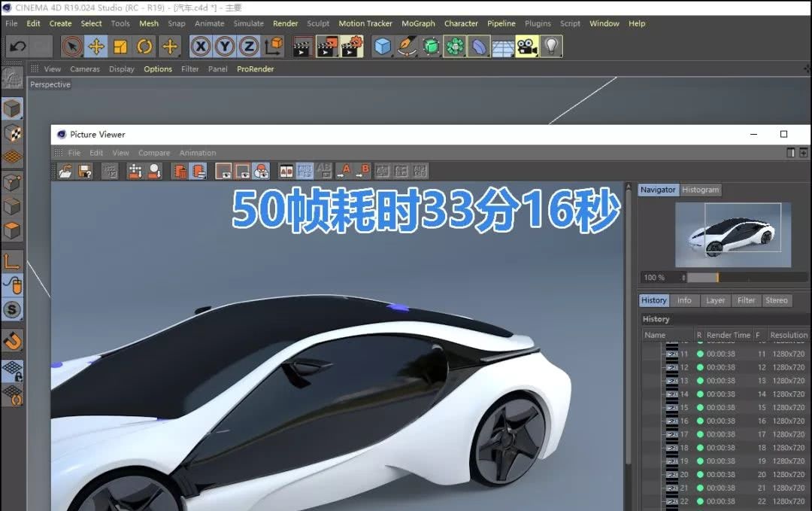Open the Pen spline tools flyout
Image resolution: width=812 pixels, height=511 pixels.
click(x=407, y=47)
